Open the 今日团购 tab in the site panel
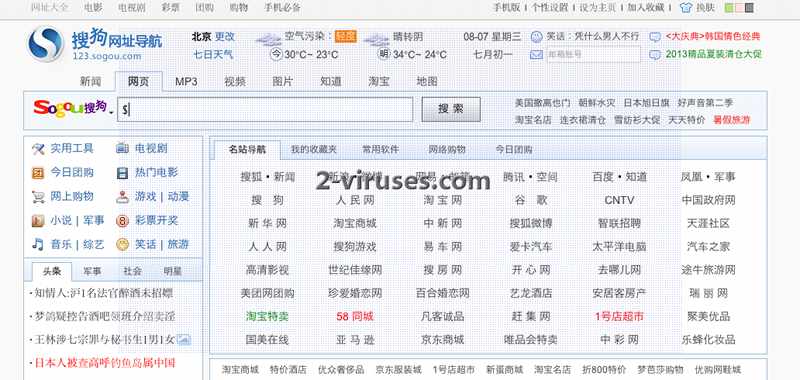The width and height of the screenshot is (800, 380). pos(514,149)
